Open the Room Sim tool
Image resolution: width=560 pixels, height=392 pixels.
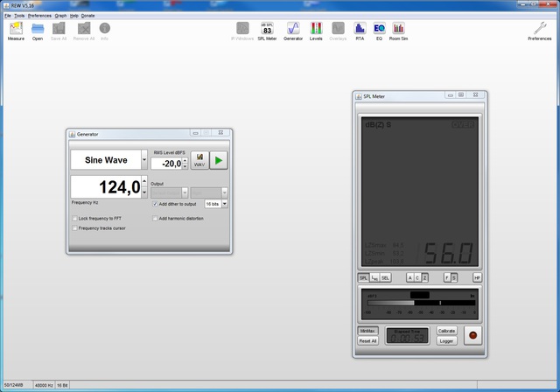coord(399,31)
